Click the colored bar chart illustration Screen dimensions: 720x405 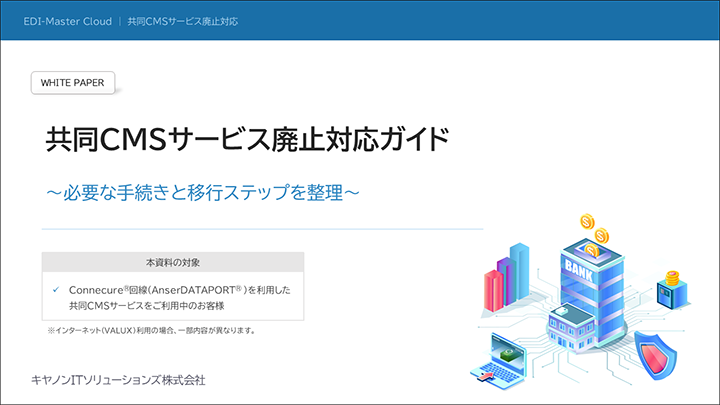click(x=507, y=277)
